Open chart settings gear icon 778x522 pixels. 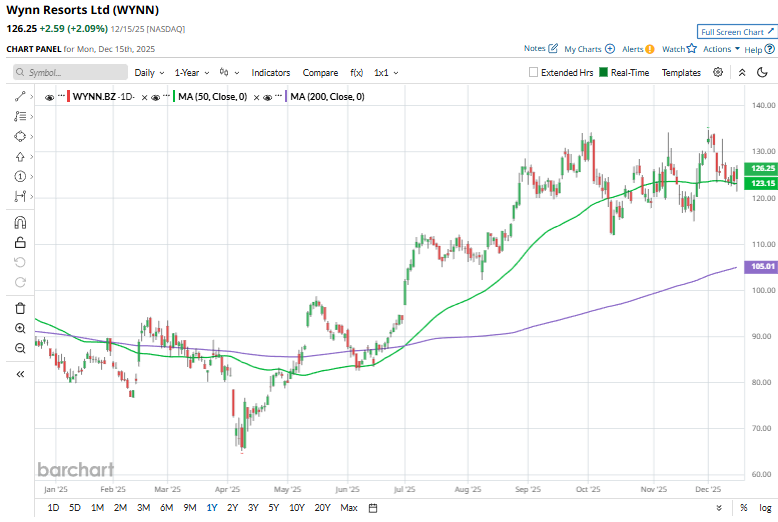[718, 72]
